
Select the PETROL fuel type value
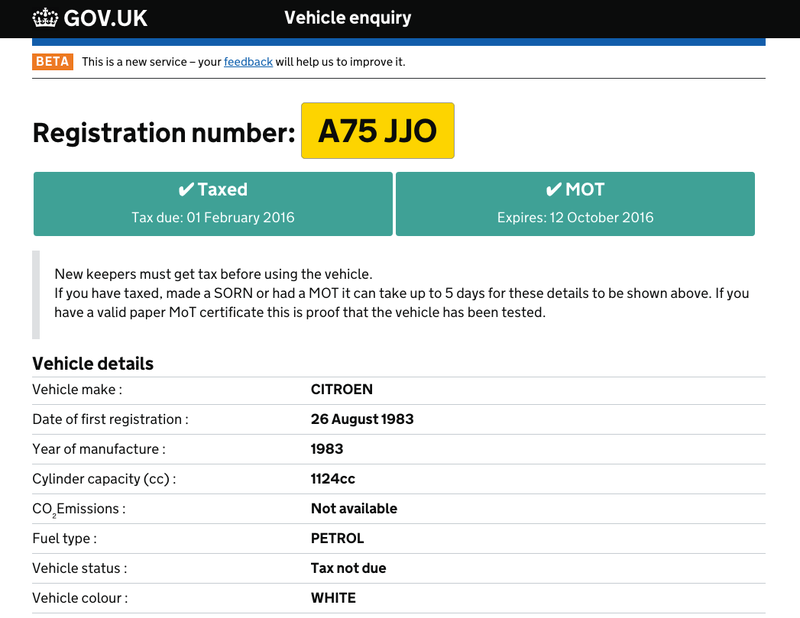[337, 538]
